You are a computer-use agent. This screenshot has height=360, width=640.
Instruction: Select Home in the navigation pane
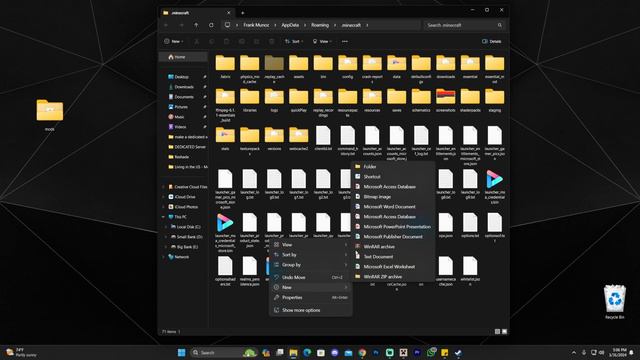tap(184, 57)
